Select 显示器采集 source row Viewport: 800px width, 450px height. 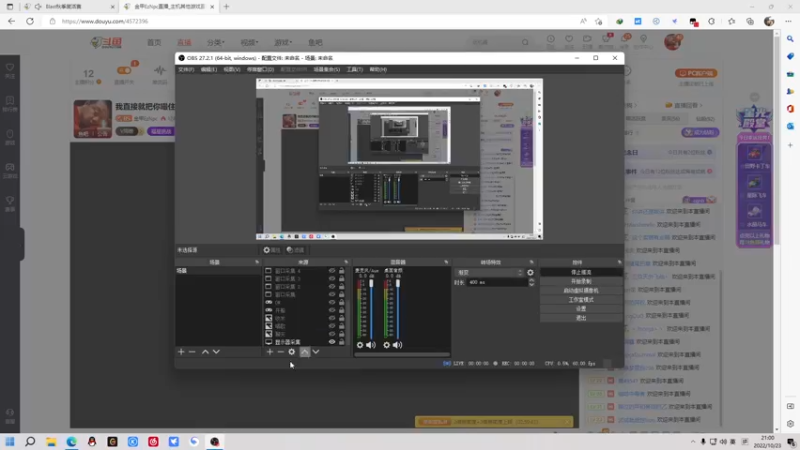[x=304, y=342]
